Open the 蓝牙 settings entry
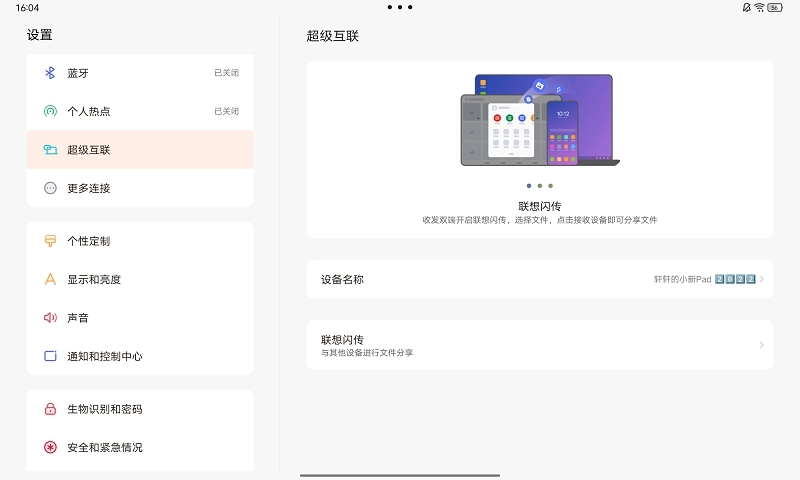Image resolution: width=800 pixels, height=480 pixels. point(140,73)
